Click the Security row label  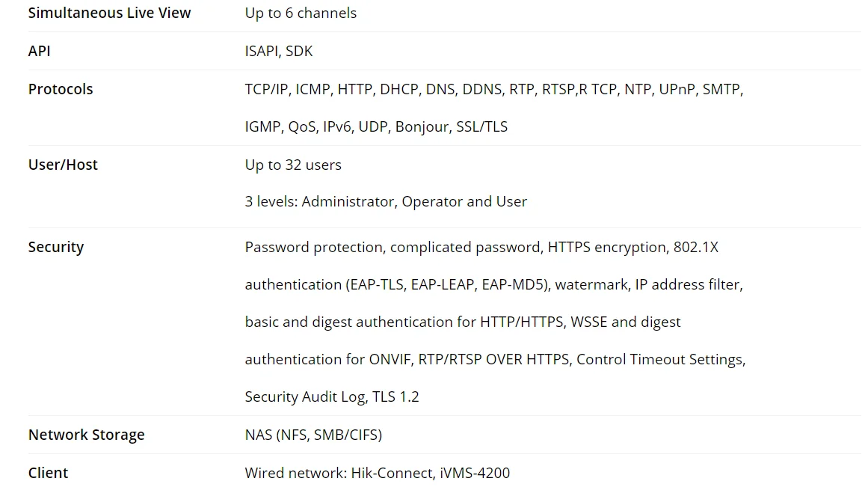[x=56, y=247]
